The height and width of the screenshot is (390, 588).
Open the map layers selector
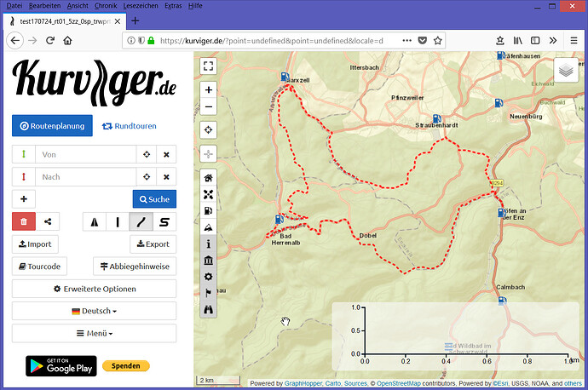[566, 70]
